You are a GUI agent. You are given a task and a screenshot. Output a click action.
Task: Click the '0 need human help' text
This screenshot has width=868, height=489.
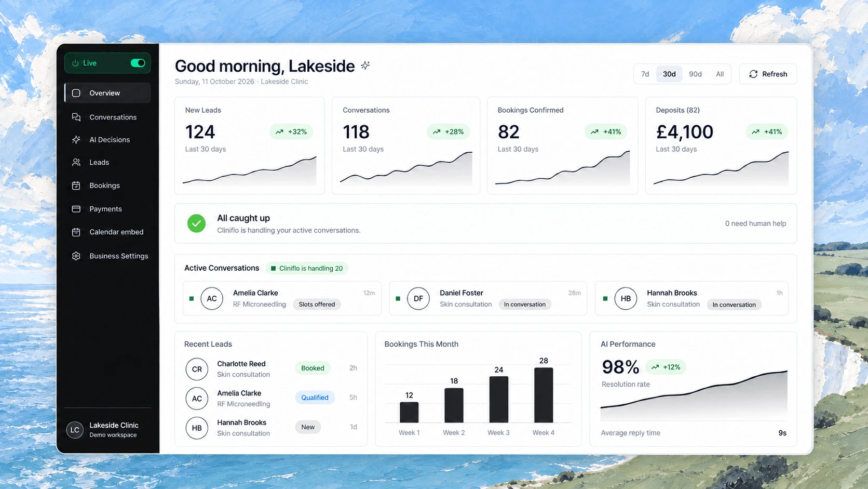755,223
